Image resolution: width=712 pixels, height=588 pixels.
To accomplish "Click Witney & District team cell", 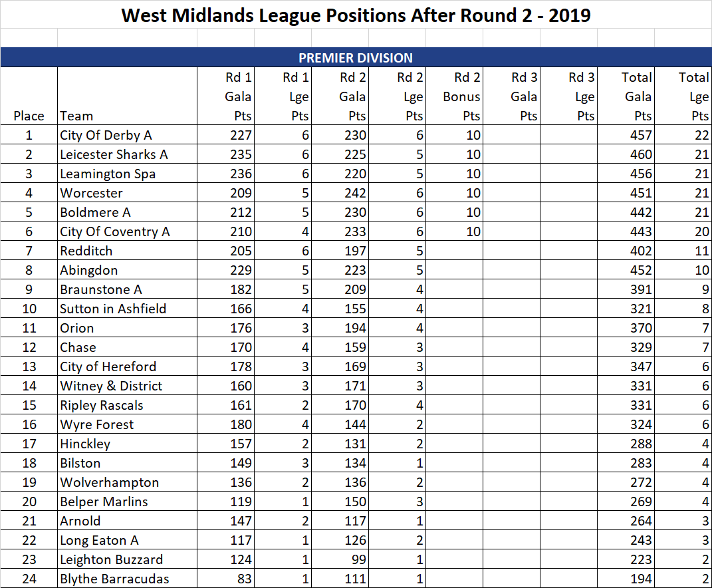I will point(127,386).
